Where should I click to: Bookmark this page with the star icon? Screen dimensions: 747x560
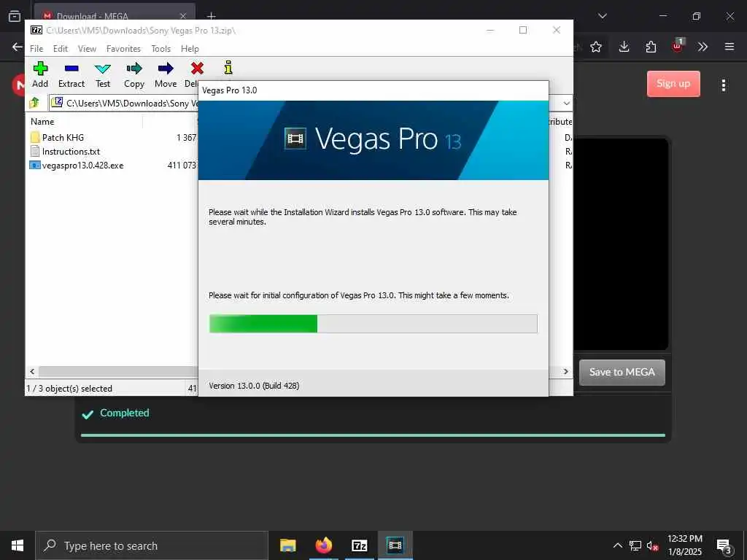[595, 47]
